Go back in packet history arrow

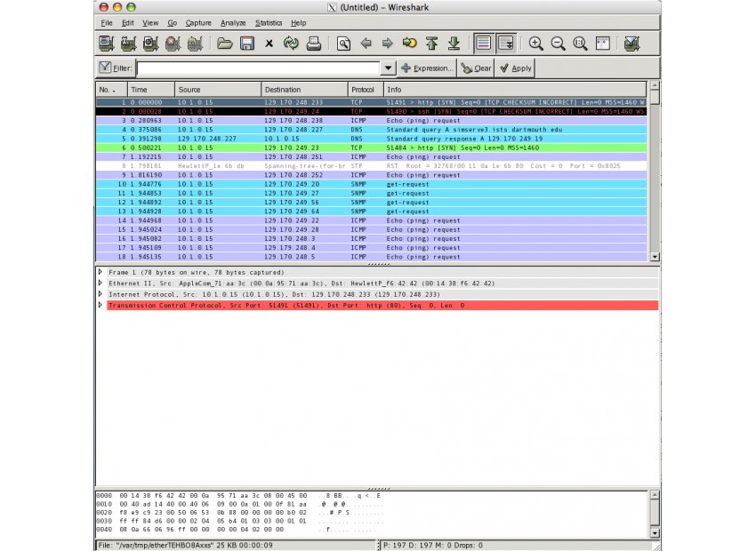coord(366,44)
